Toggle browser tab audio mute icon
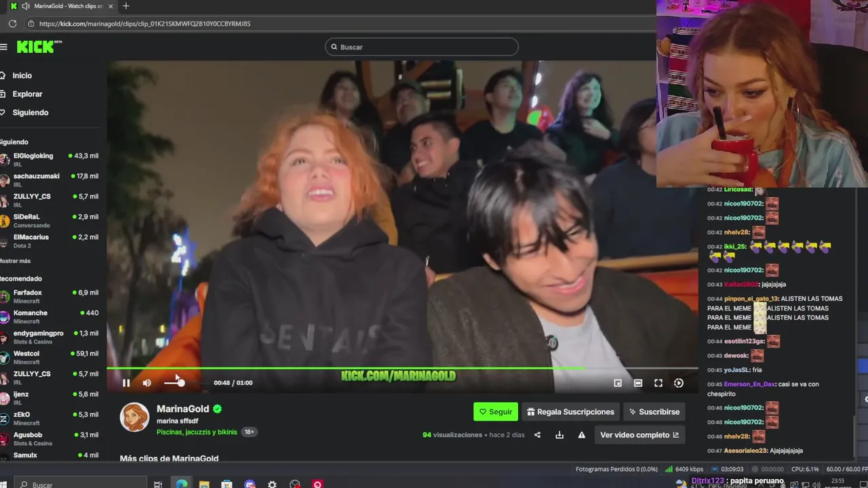This screenshot has height=488, width=868. click(x=26, y=6)
